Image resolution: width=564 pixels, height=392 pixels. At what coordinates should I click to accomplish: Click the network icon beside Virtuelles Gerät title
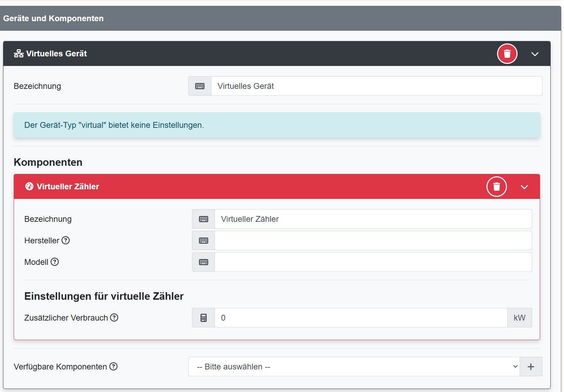tap(18, 54)
